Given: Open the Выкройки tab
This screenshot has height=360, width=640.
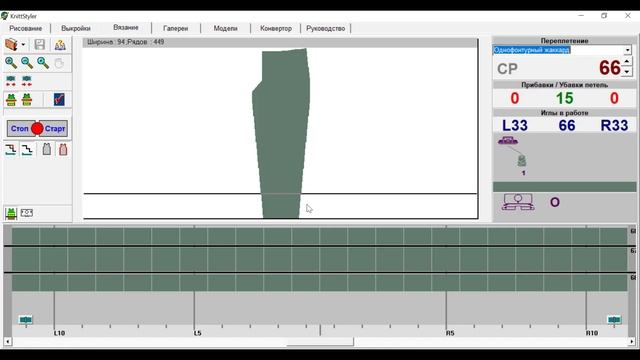Looking at the screenshot, I should click(x=76, y=28).
